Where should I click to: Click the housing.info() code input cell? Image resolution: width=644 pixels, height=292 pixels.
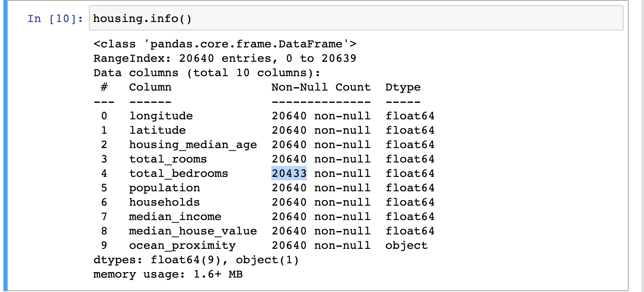click(x=356, y=19)
